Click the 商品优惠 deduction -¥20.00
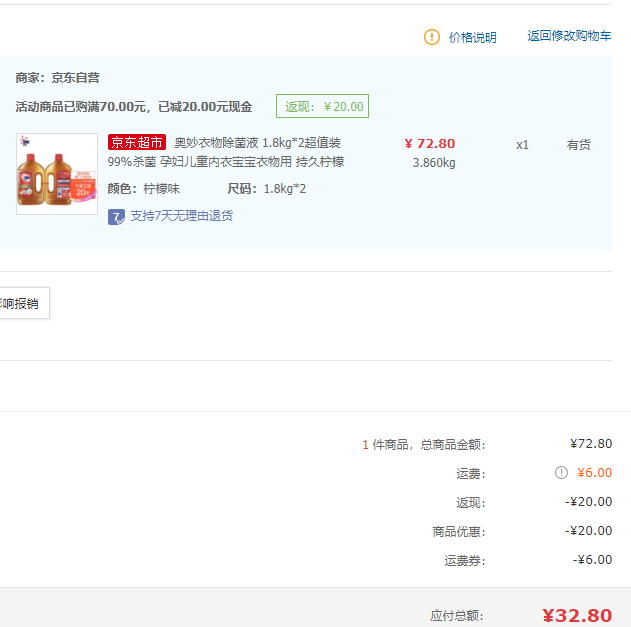The image size is (631, 627). (588, 530)
